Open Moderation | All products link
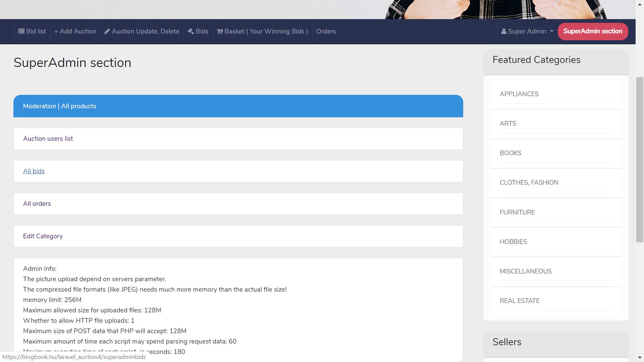The height and width of the screenshot is (362, 644). [59, 106]
